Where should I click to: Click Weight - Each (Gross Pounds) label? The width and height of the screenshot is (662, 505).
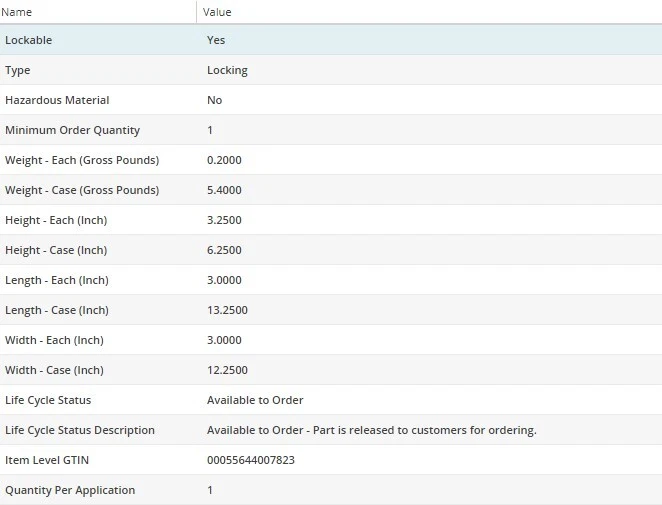[82, 160]
